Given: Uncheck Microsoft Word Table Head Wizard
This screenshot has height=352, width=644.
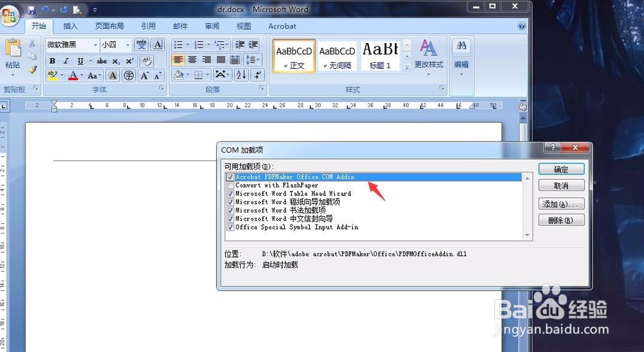Looking at the screenshot, I should click(x=231, y=194).
